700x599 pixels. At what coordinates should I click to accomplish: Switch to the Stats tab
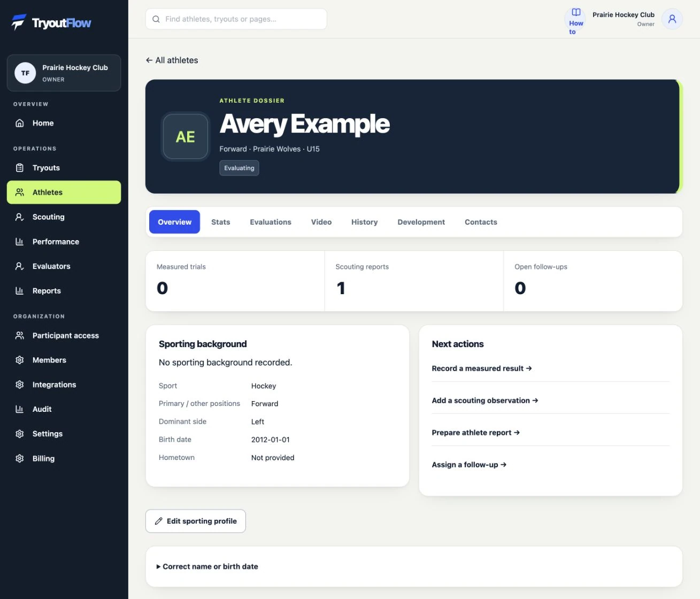(220, 222)
